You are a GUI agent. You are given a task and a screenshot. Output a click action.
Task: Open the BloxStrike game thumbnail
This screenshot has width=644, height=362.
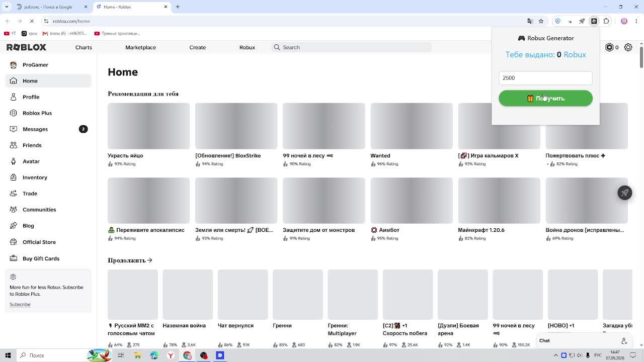(x=236, y=126)
